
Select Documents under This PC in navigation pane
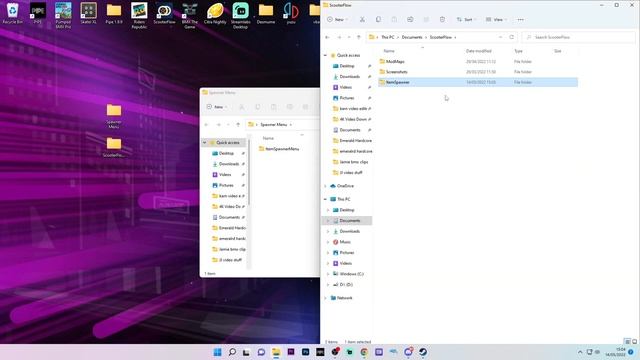pos(349,220)
